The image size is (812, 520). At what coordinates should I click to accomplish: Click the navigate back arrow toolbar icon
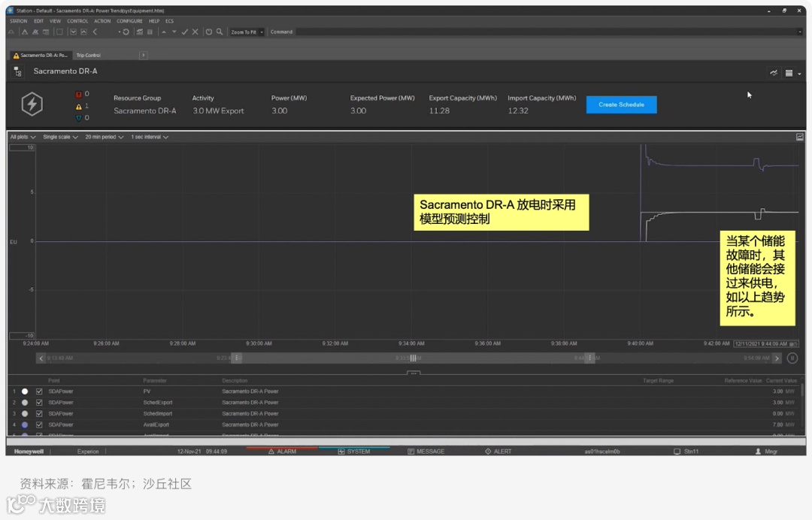[x=95, y=32]
